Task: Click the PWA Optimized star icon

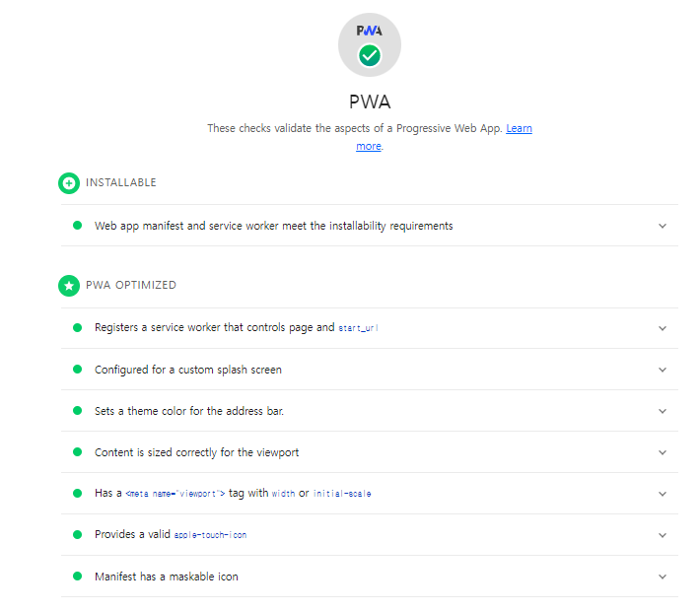Action: click(69, 286)
